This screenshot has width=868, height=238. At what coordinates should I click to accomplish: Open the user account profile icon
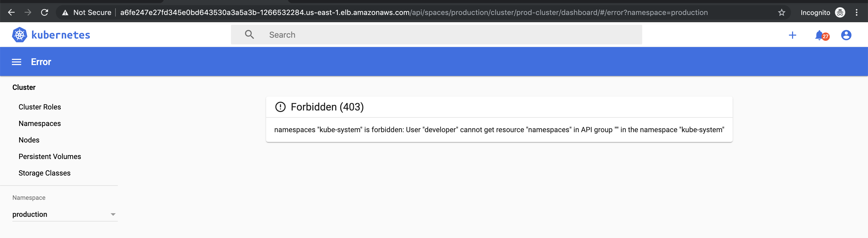click(846, 35)
